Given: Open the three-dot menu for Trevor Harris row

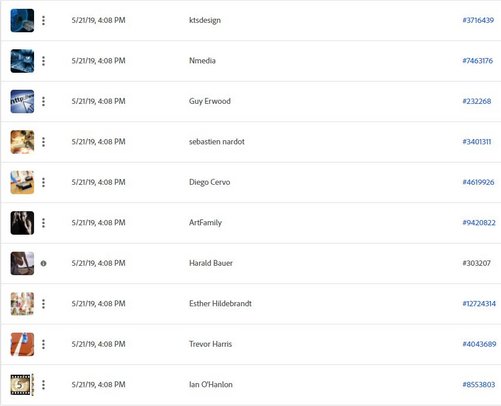Looking at the screenshot, I should tap(43, 344).
